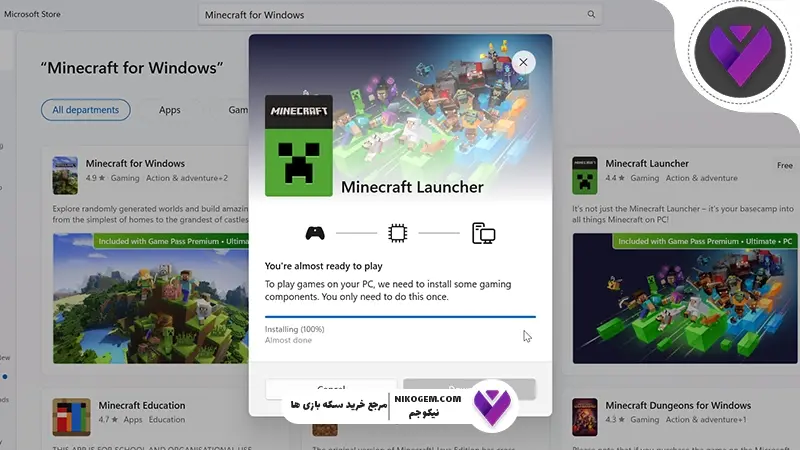Click the 4.3 star rating of Minecraft Dungeons
Image resolution: width=800 pixels, height=450 pixels.
coord(615,419)
